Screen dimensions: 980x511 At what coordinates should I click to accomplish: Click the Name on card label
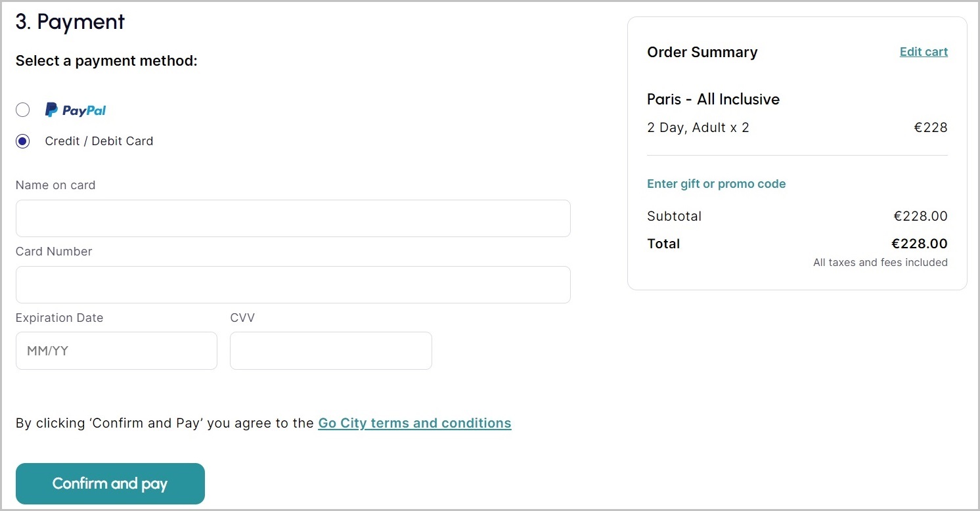coord(55,185)
